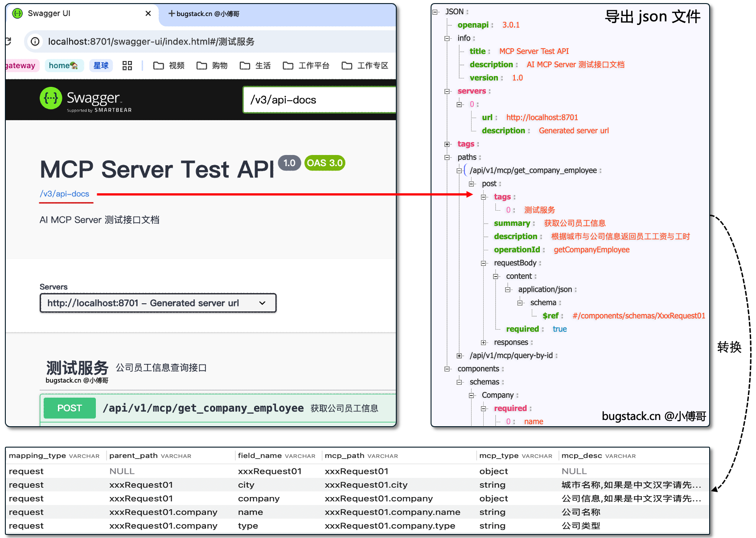The width and height of the screenshot is (756, 538).
Task: Click the home bookmark item
Action: pyautogui.click(x=64, y=66)
